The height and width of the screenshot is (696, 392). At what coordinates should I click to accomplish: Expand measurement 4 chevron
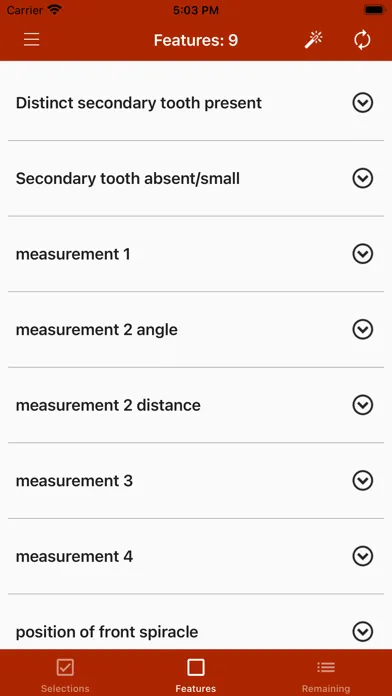point(363,556)
